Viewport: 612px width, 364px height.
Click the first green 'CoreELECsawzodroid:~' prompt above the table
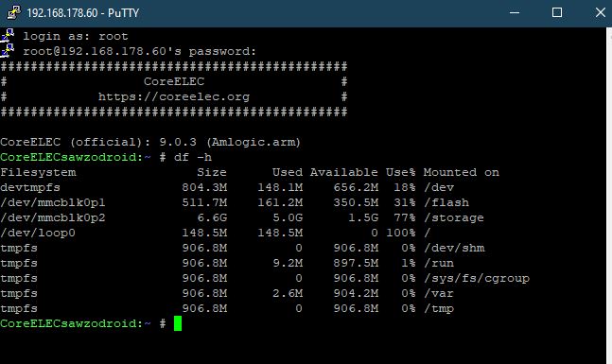[x=76, y=157]
